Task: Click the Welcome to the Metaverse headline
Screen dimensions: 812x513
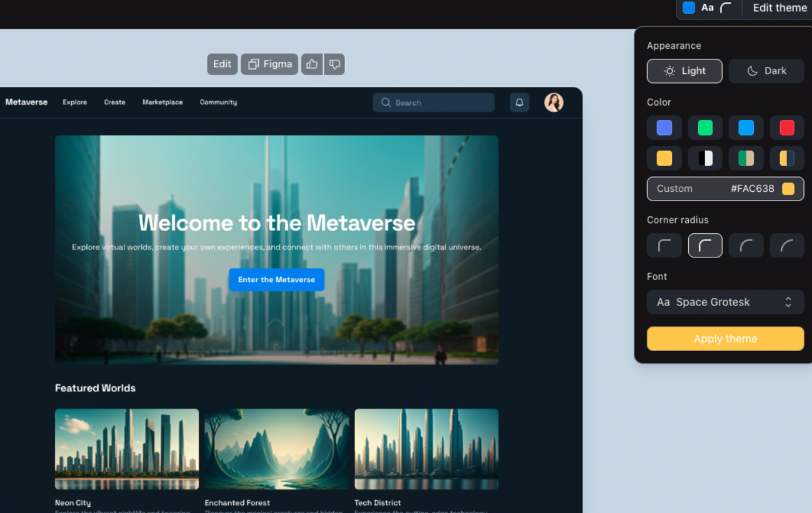Action: (276, 223)
